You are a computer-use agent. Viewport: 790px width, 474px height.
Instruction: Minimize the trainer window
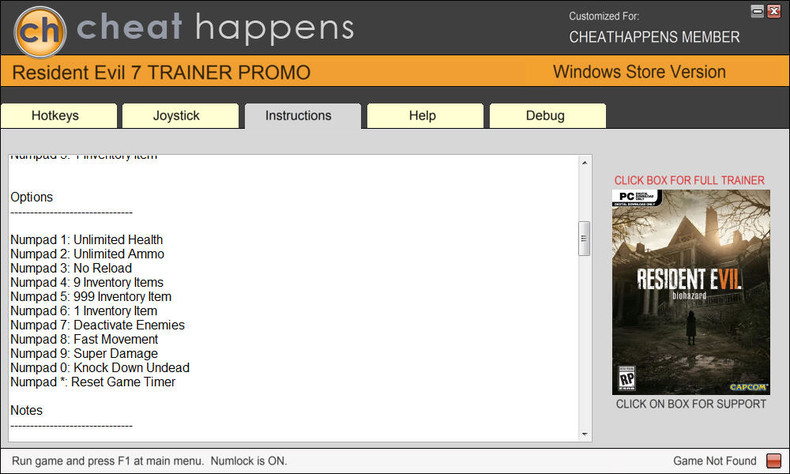point(757,11)
